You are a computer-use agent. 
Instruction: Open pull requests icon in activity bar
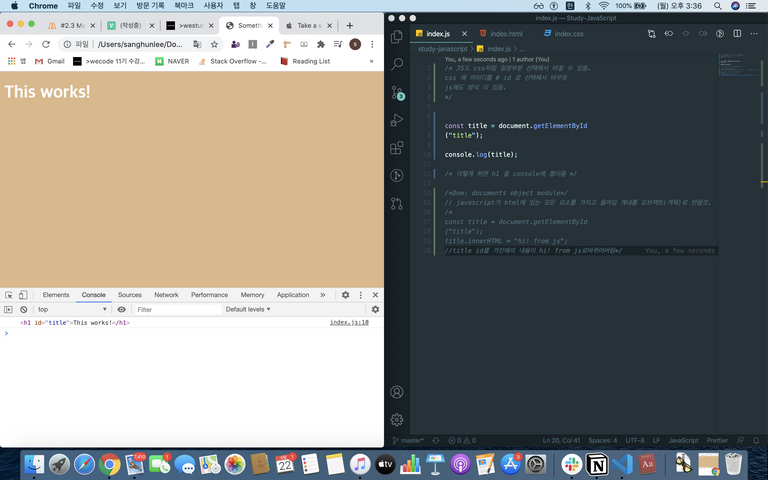[397, 203]
